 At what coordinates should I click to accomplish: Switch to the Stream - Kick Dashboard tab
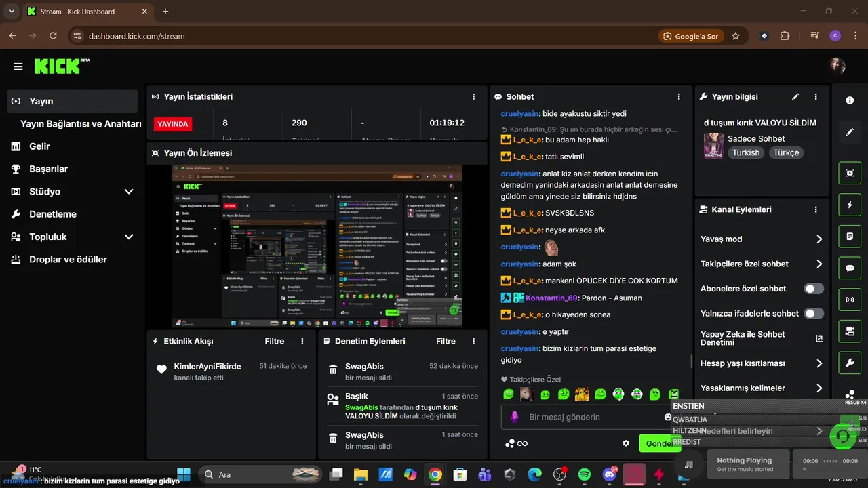87,12
